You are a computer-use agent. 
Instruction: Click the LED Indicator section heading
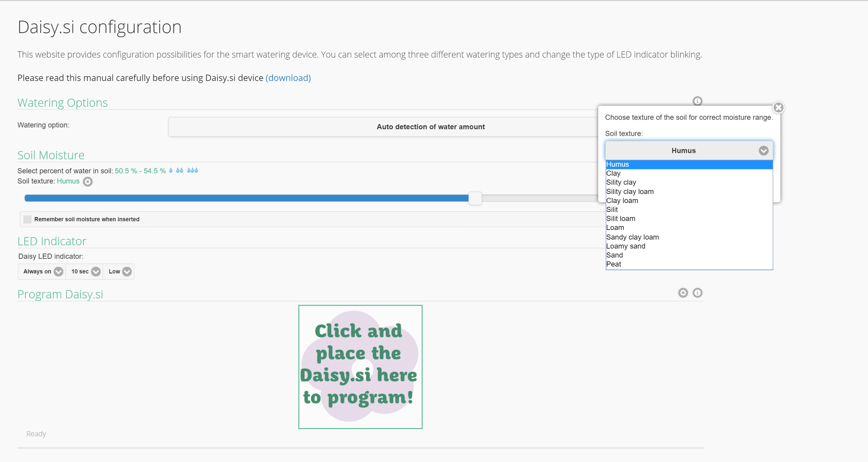[x=52, y=241]
